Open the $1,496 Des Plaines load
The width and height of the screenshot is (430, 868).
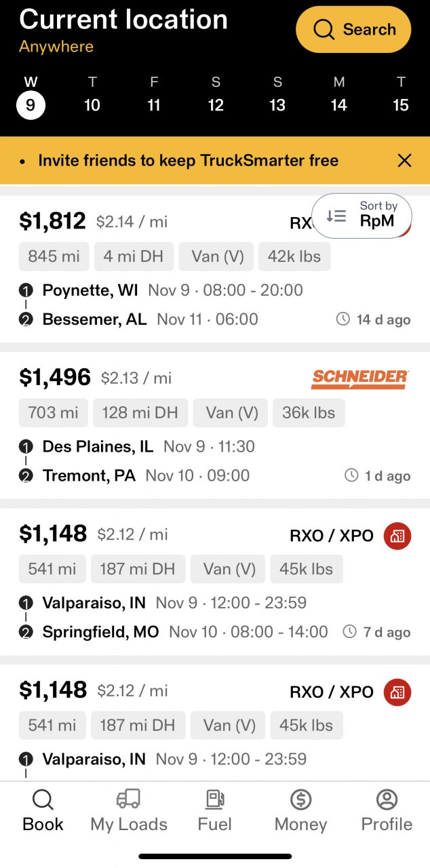(215, 425)
